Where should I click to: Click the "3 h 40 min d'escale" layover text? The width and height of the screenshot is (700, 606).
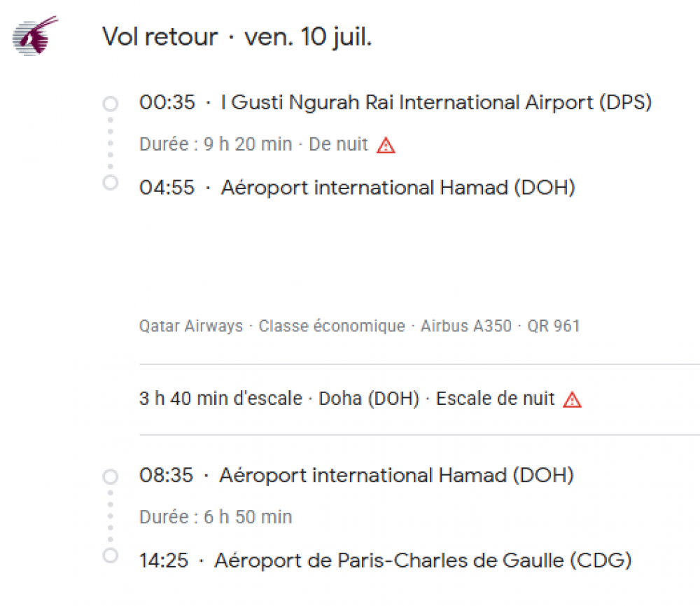tap(221, 399)
